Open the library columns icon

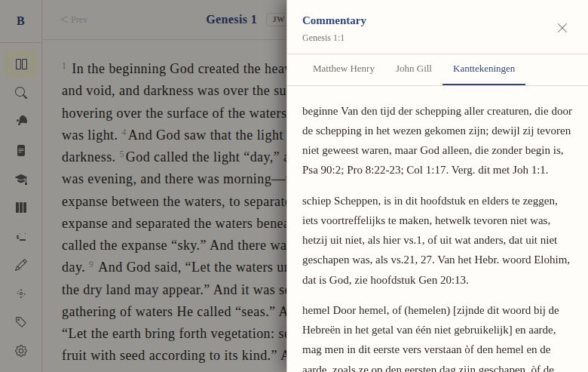(x=21, y=208)
